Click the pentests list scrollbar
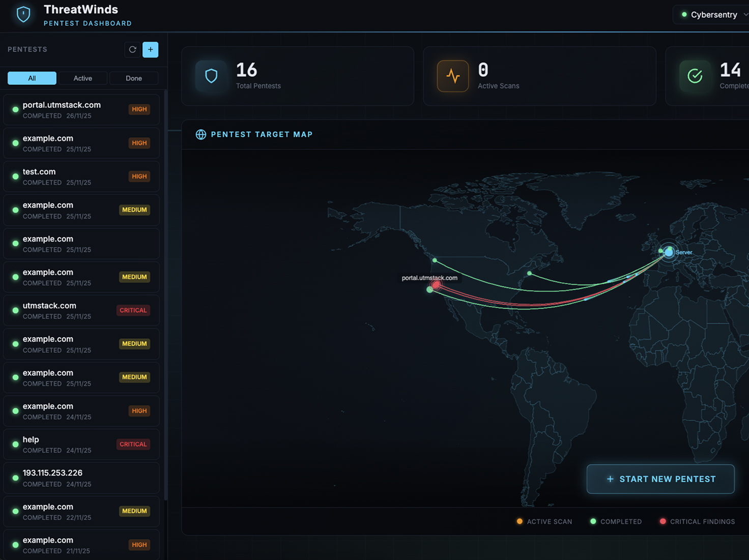The width and height of the screenshot is (749, 560). click(166, 295)
